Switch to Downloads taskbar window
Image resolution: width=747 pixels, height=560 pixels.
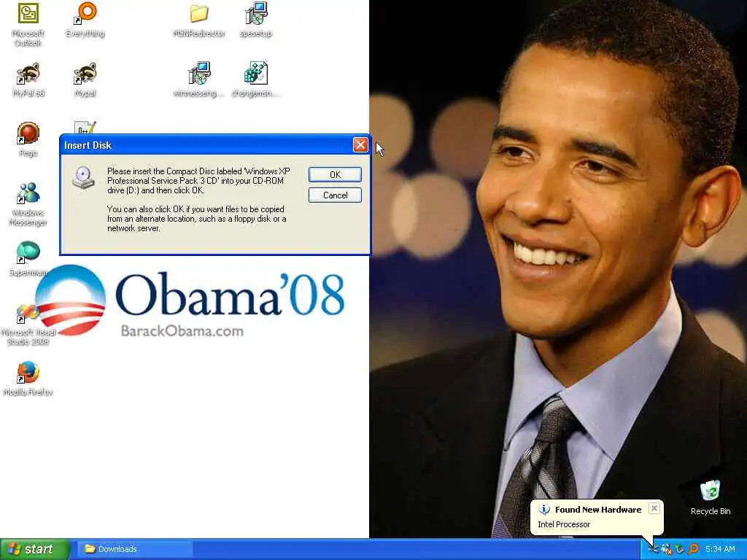[x=135, y=549]
